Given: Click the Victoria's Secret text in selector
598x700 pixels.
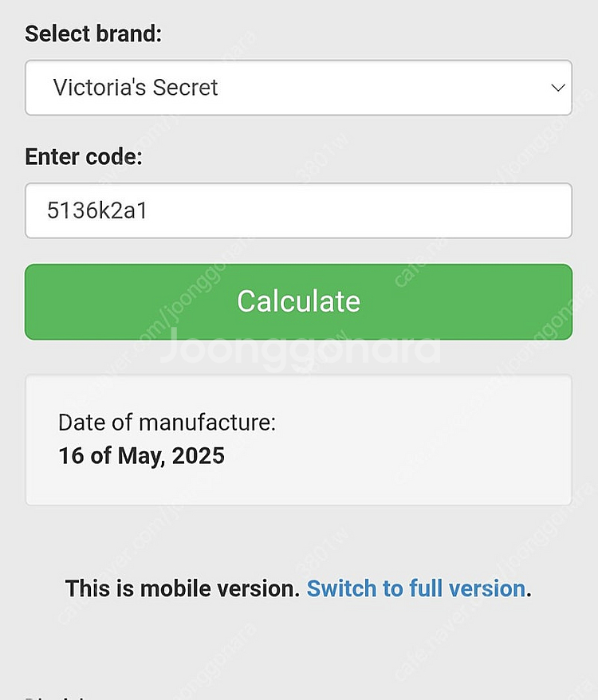Looking at the screenshot, I should [136, 88].
